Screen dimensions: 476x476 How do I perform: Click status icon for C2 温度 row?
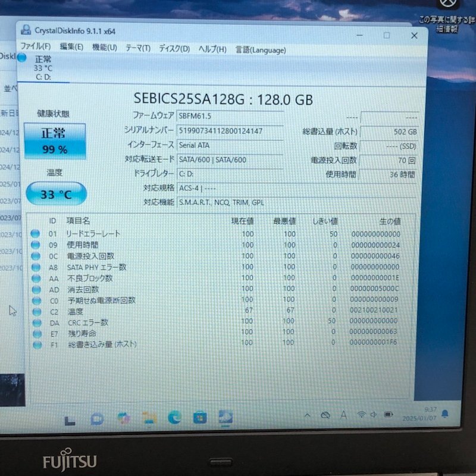(x=37, y=311)
